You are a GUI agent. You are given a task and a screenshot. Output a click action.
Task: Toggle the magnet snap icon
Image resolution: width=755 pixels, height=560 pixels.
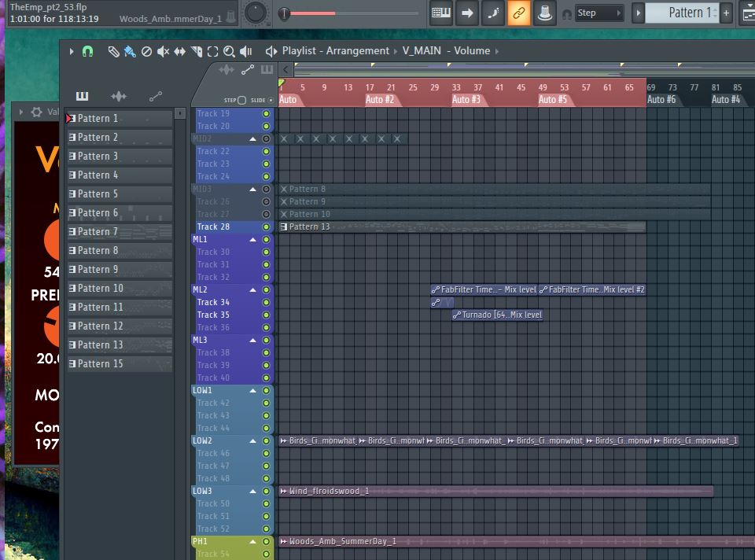(87, 52)
